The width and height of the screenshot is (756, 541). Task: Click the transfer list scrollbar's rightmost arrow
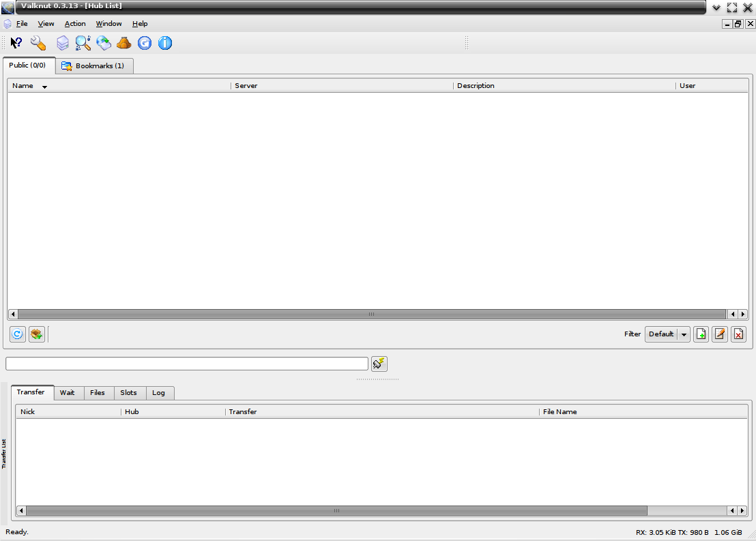[742, 510]
